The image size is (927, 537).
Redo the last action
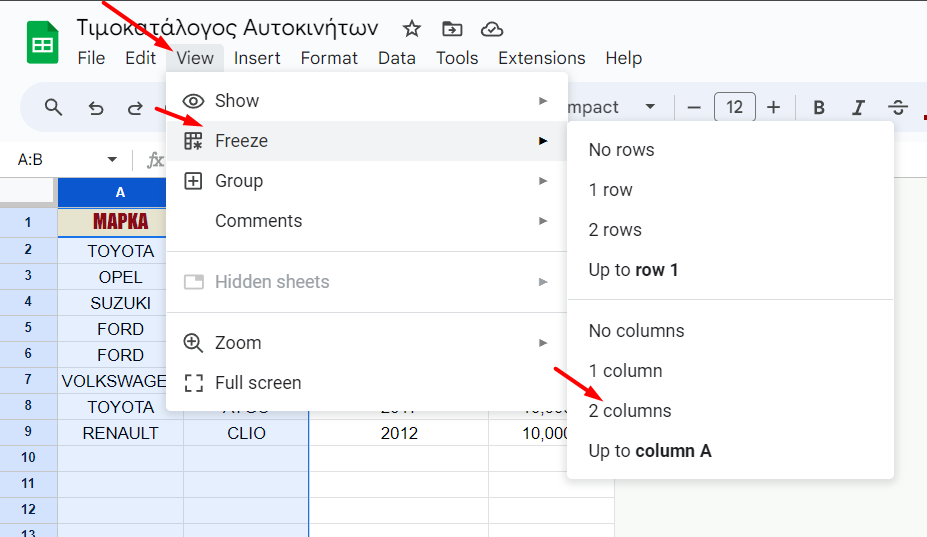[x=135, y=108]
